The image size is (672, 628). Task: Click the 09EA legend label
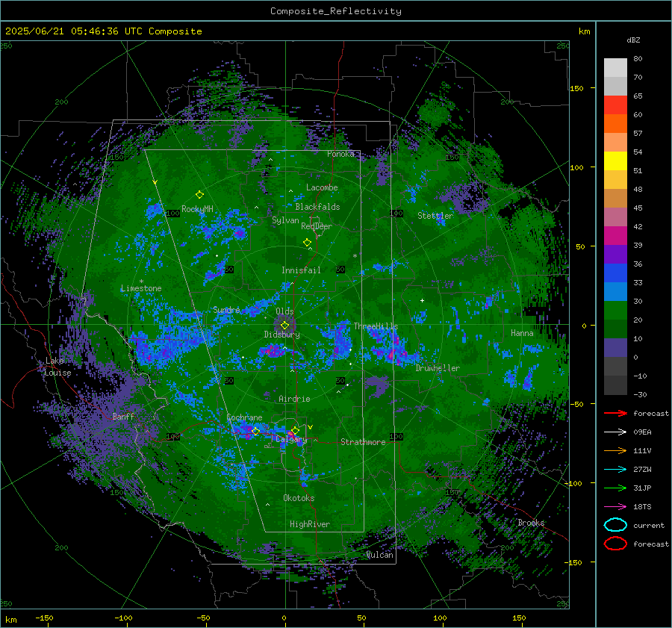coord(642,432)
